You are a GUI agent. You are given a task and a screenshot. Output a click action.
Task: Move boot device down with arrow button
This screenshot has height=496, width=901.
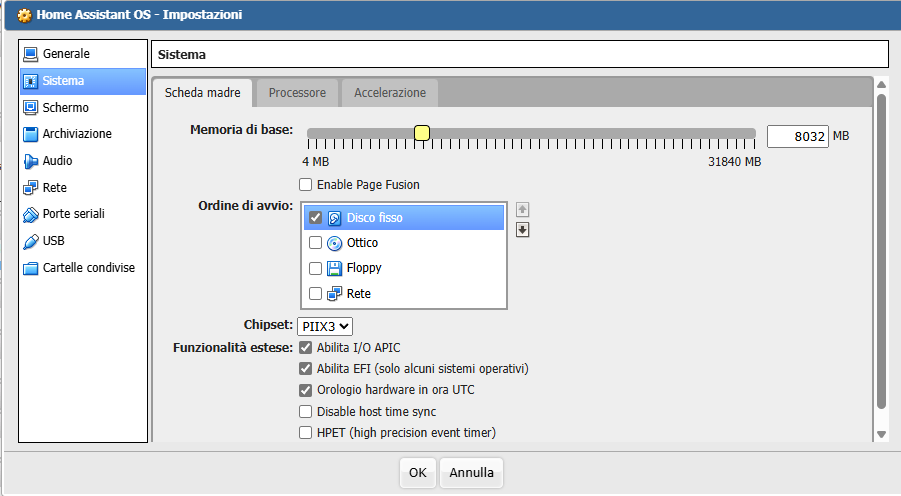(x=522, y=230)
